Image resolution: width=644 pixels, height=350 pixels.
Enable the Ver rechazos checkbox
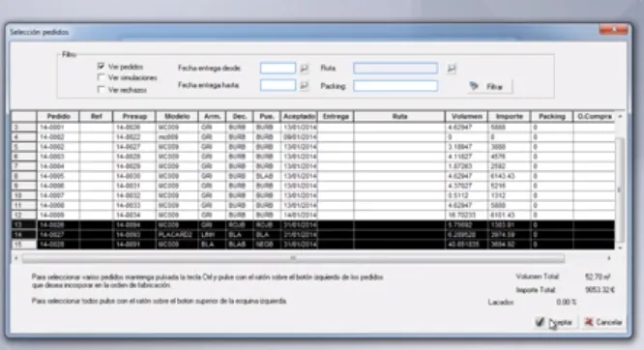click(x=101, y=90)
